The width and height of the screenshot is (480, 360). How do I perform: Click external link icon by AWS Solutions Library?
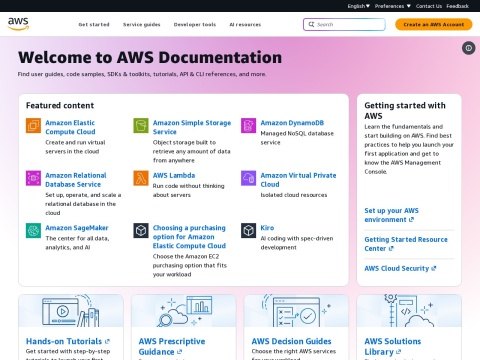coord(399,352)
